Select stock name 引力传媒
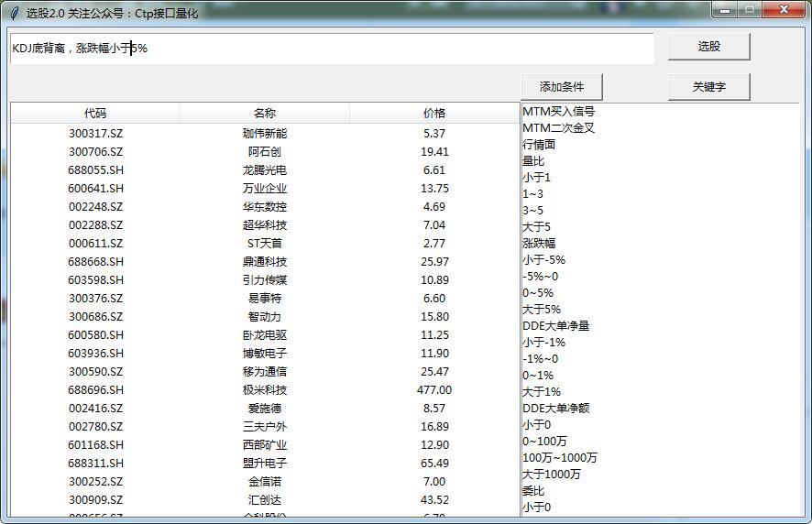The width and height of the screenshot is (812, 524). pyautogui.click(x=265, y=280)
